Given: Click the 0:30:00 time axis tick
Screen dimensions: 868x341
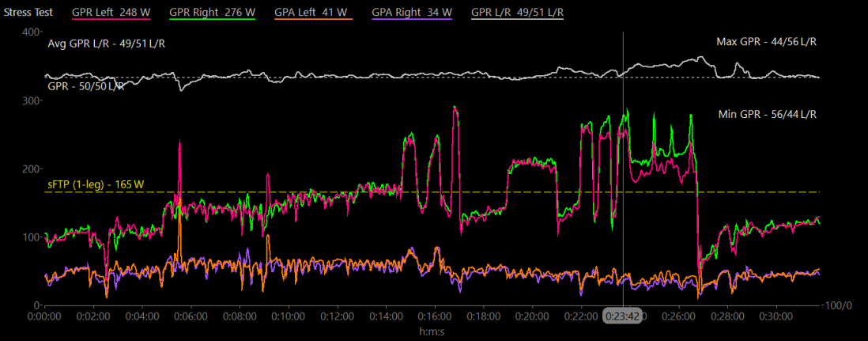Looking at the screenshot, I should (776, 316).
